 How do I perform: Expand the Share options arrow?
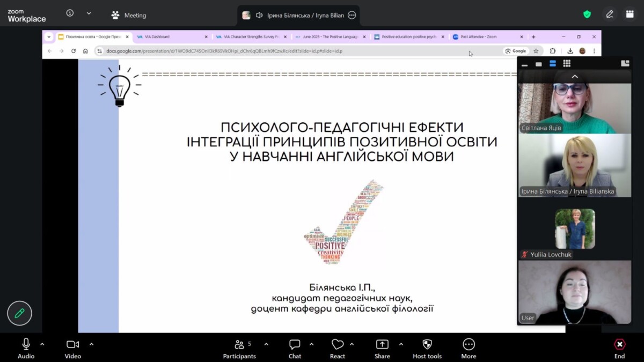pyautogui.click(x=401, y=344)
